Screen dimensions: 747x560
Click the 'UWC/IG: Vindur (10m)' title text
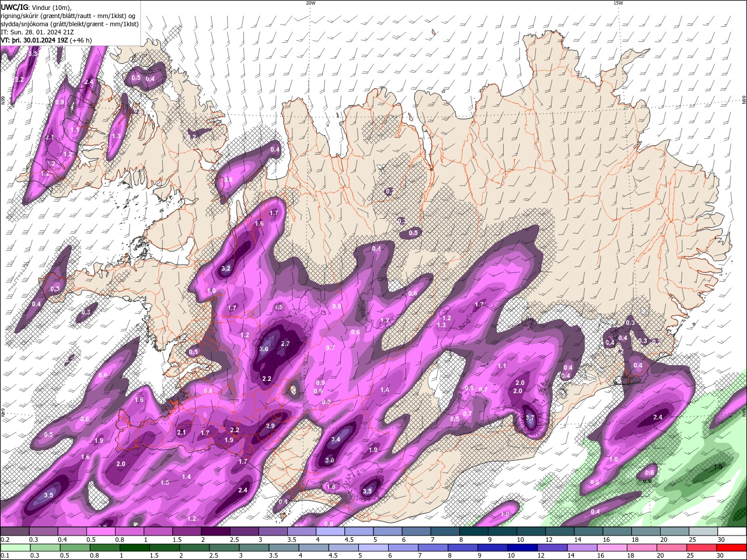36,7
